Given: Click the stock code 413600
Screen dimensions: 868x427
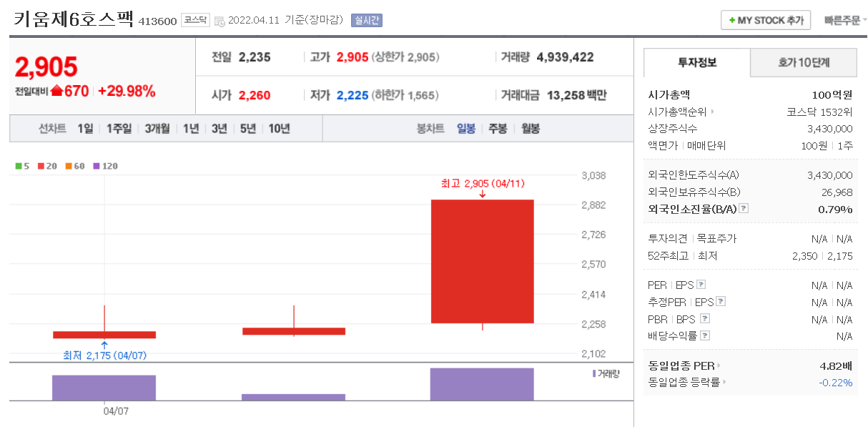Looking at the screenshot, I should click(x=157, y=21).
